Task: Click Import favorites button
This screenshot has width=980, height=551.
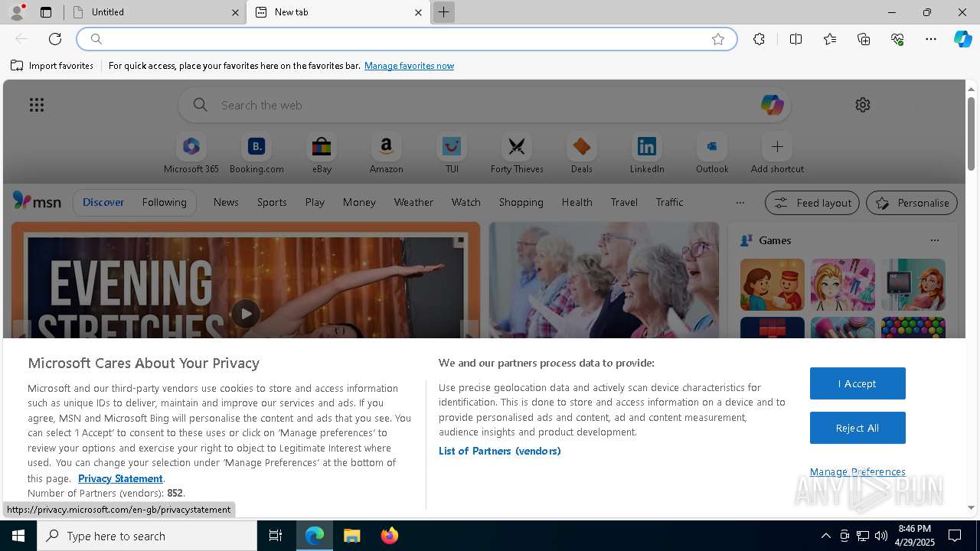Action: tap(52, 66)
